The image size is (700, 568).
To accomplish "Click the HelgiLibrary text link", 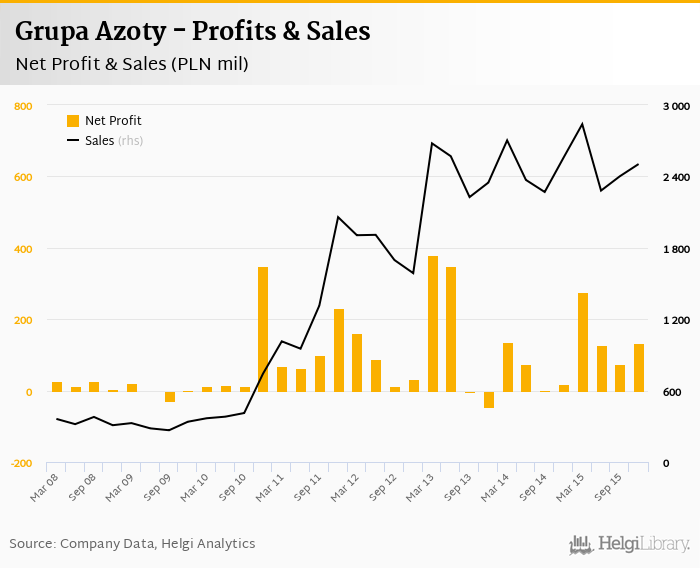I will click(x=644, y=544).
